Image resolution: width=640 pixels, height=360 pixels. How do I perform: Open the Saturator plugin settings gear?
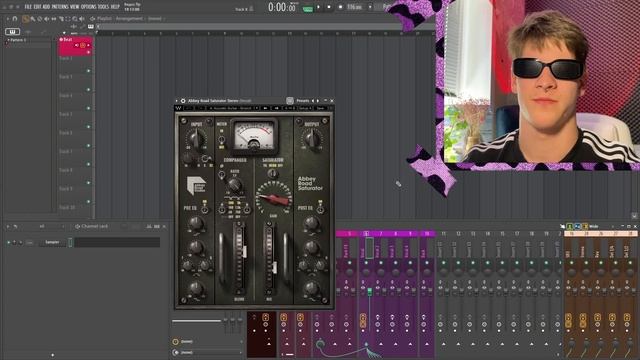point(183,101)
